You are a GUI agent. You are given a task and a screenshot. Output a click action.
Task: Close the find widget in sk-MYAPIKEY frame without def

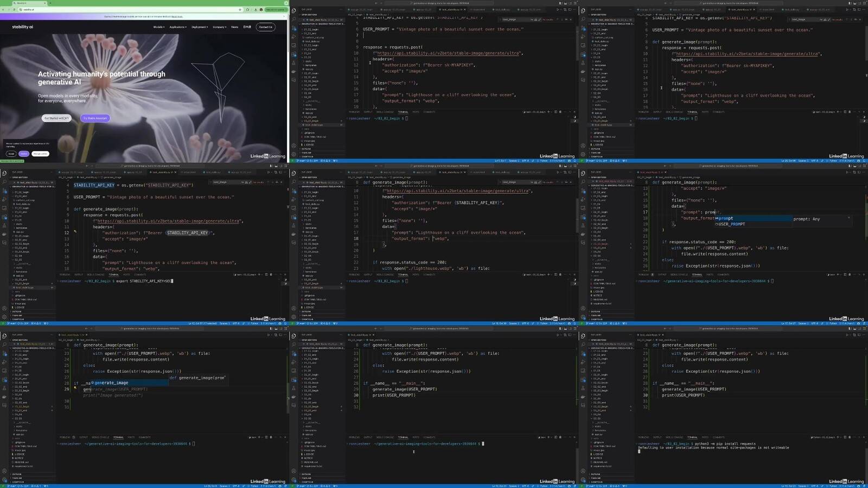pyautogui.click(x=571, y=20)
